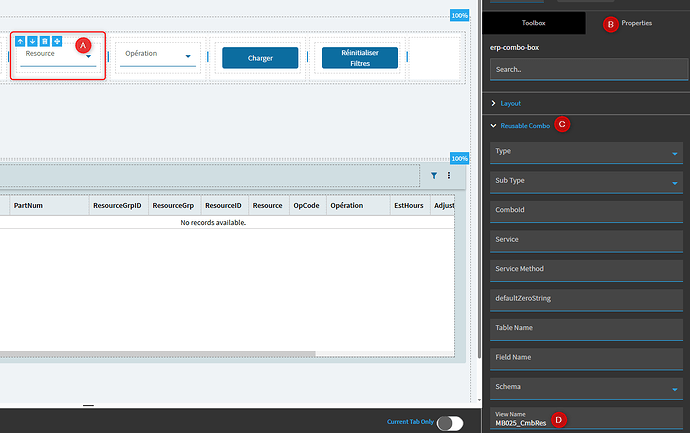The height and width of the screenshot is (433, 690).
Task: Click the ComboId input field
Action: coord(586,212)
